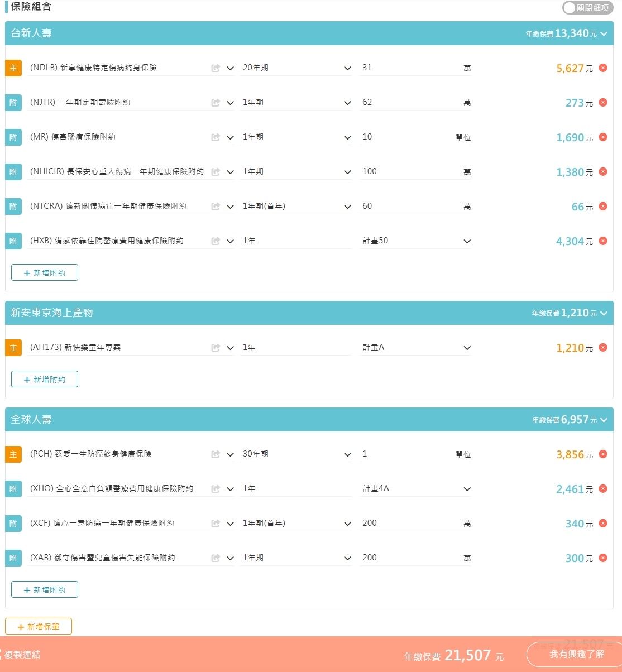Open share icon for HXB 備感依靠 rider
Viewport: 622px width, 672px height.
click(216, 241)
